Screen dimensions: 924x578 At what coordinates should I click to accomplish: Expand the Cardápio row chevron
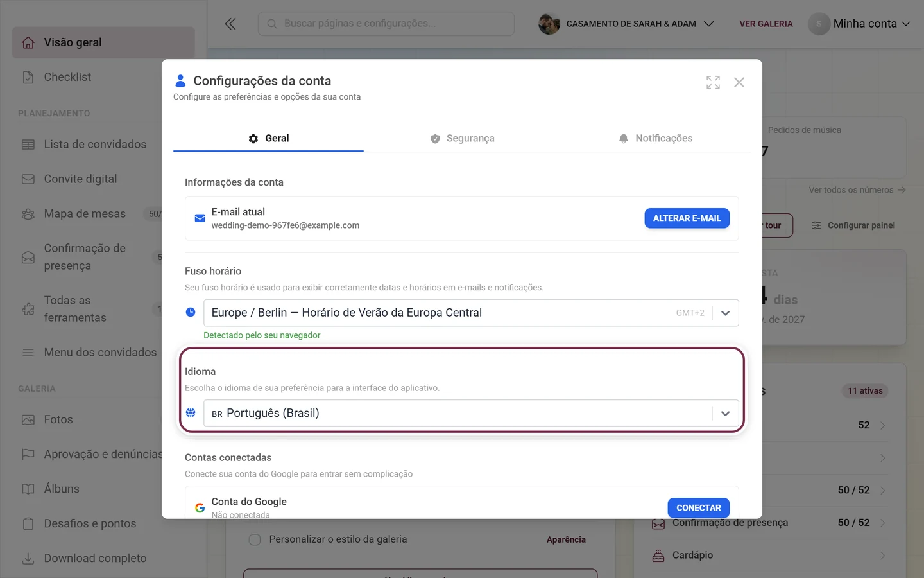883,556
